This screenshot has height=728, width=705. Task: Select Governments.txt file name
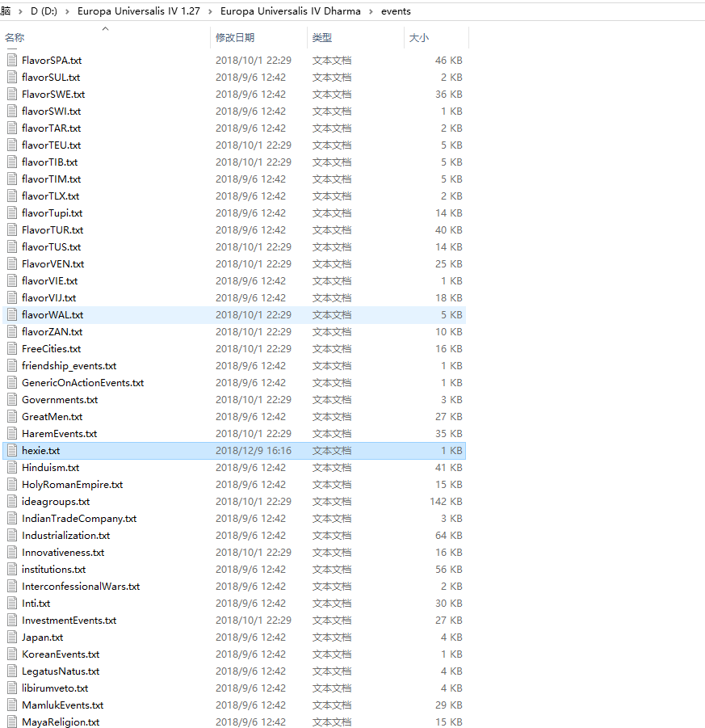[x=60, y=400]
